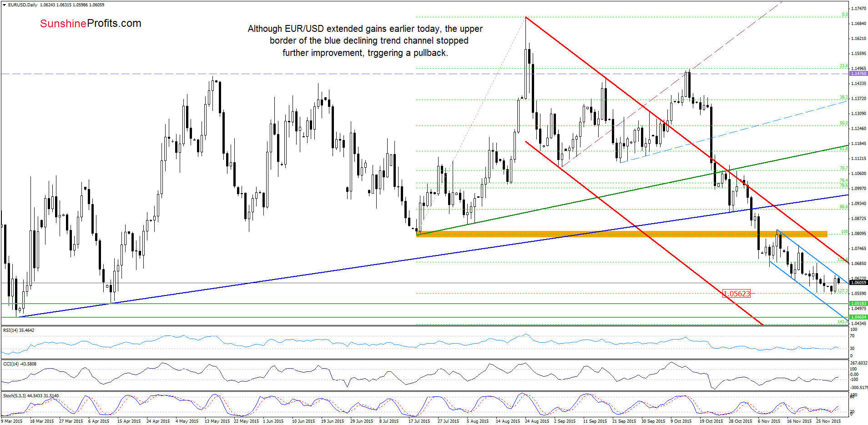Click the red boxed 1.05623 price label

click(736, 294)
